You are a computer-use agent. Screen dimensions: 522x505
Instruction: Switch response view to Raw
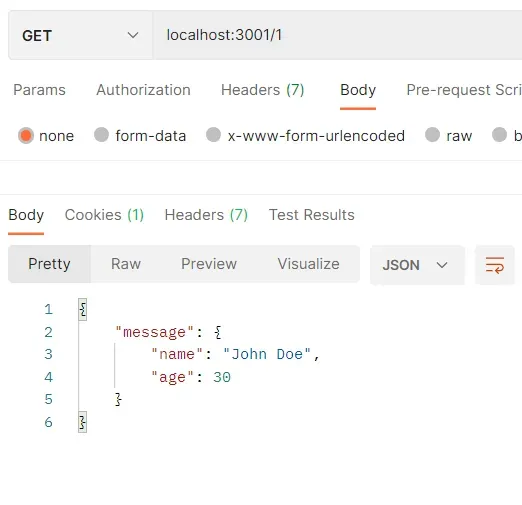point(126,264)
